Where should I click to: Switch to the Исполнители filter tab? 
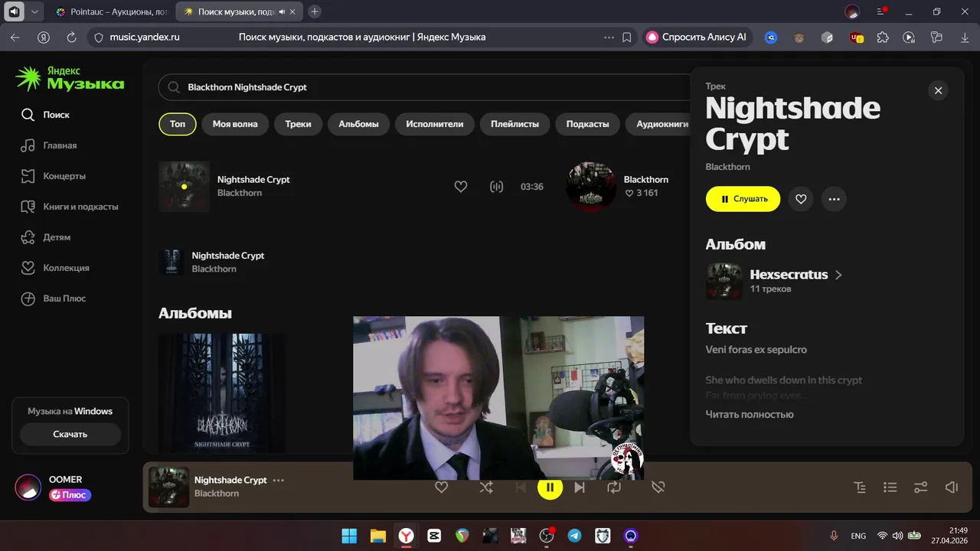pyautogui.click(x=435, y=124)
